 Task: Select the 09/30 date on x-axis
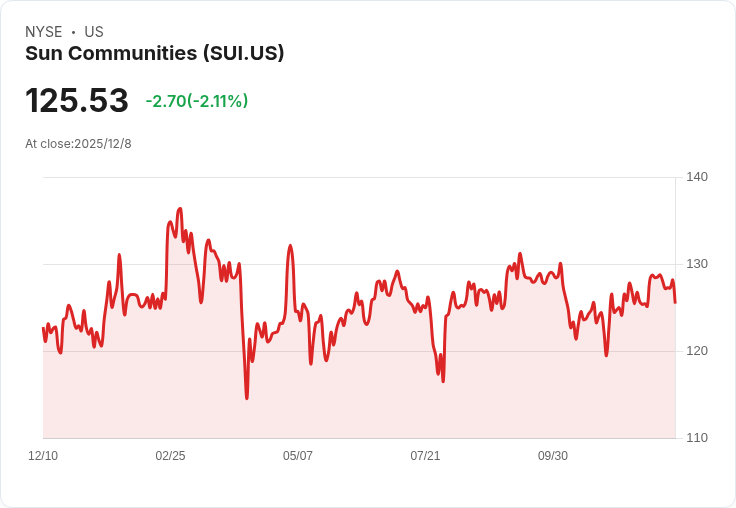click(x=553, y=456)
